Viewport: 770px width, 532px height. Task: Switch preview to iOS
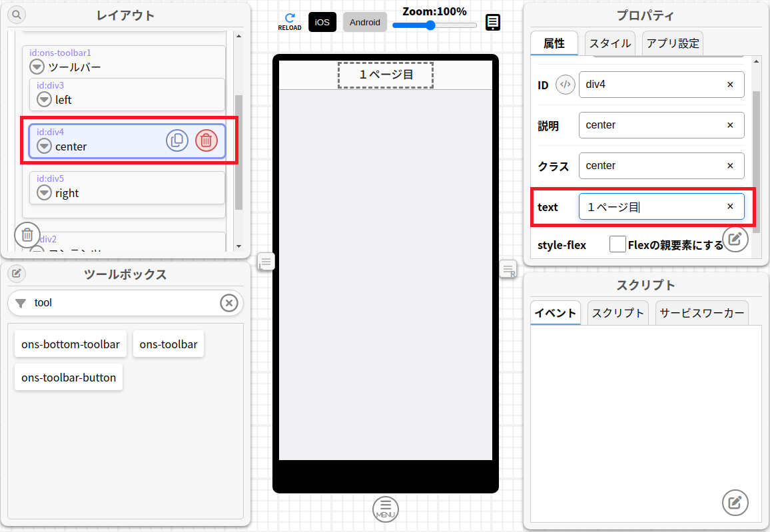[322, 22]
